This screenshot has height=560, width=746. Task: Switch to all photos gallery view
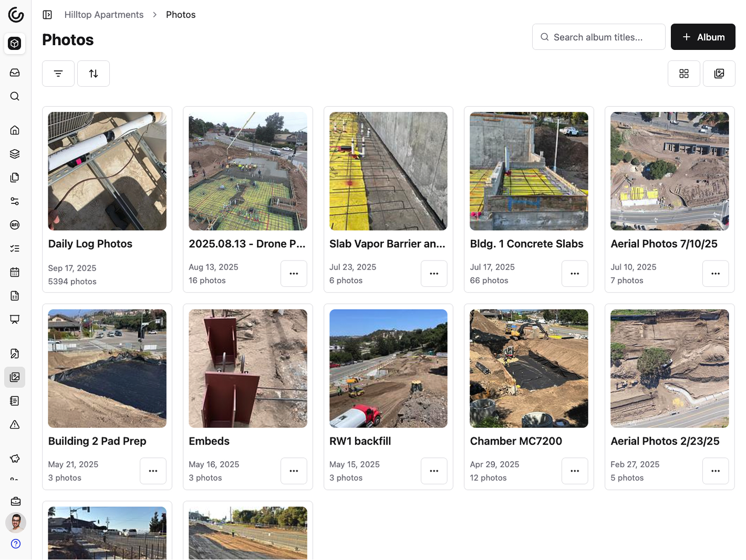[x=719, y=74]
